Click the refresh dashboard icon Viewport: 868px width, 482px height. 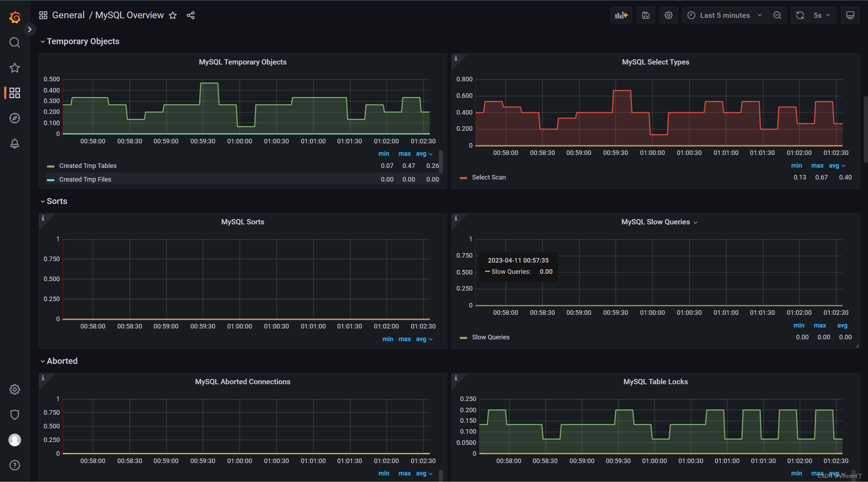click(x=800, y=15)
